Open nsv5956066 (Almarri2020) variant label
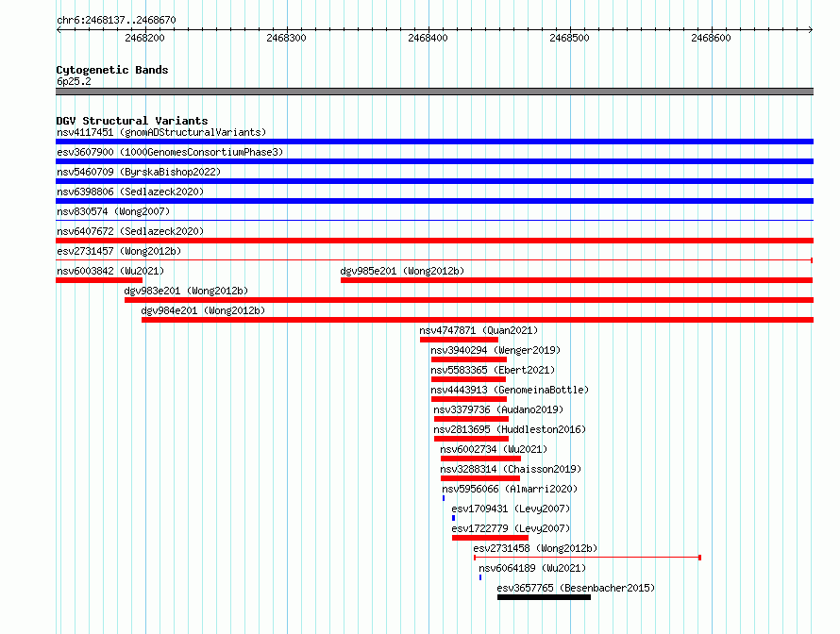 510,489
